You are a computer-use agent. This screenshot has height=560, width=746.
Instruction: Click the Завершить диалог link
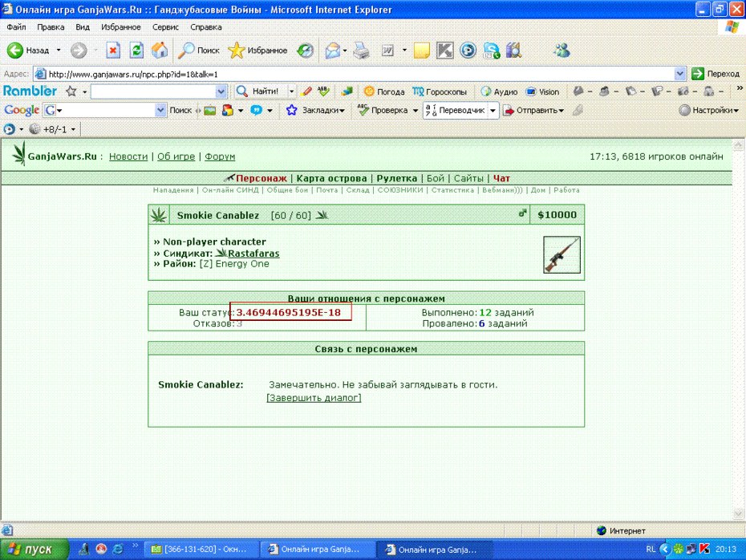314,397
